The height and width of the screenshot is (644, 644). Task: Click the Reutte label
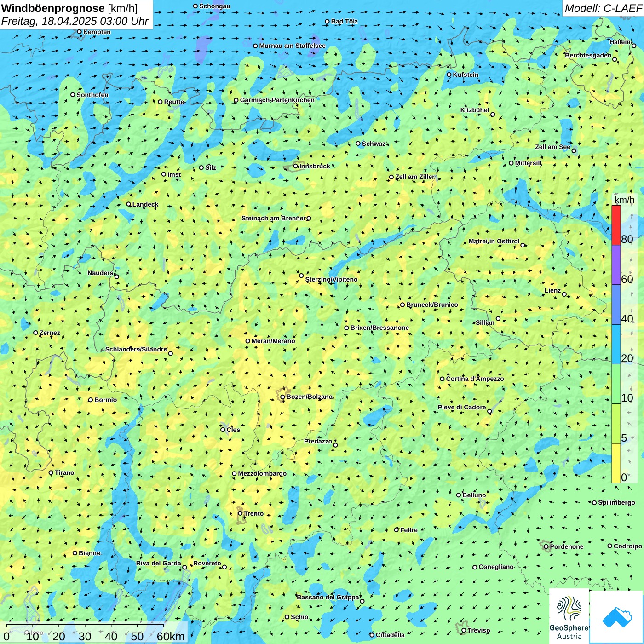click(174, 102)
